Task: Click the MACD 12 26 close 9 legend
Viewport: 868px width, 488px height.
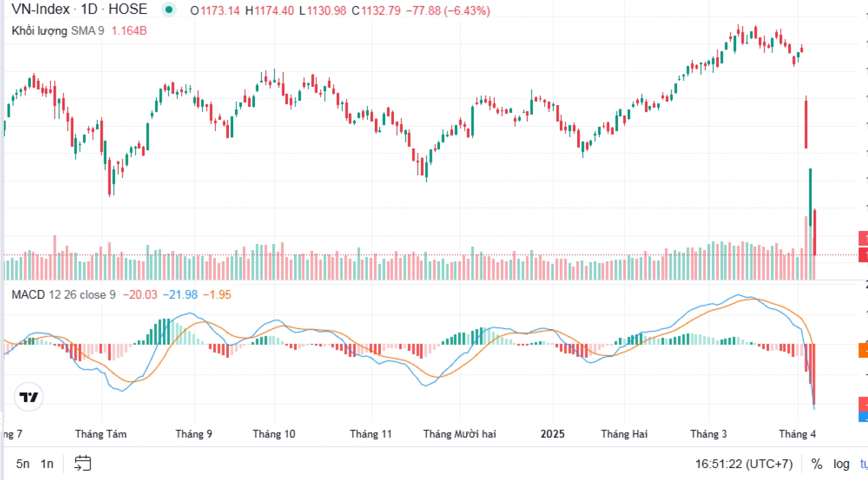Action: 63,295
